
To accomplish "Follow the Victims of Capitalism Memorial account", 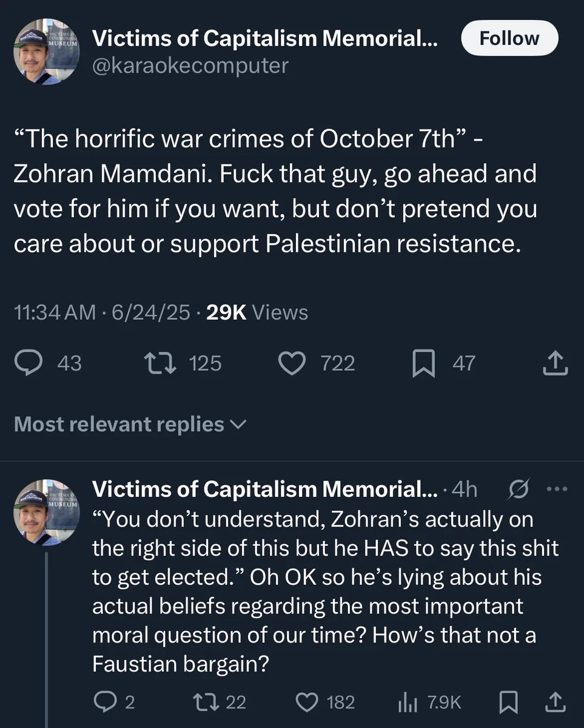I will coord(509,38).
